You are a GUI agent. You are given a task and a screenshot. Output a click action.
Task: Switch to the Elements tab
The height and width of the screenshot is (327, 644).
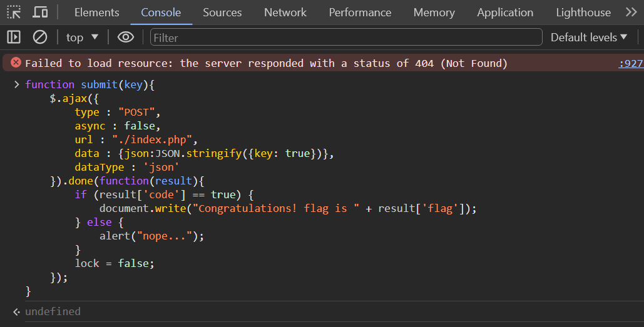pos(97,13)
